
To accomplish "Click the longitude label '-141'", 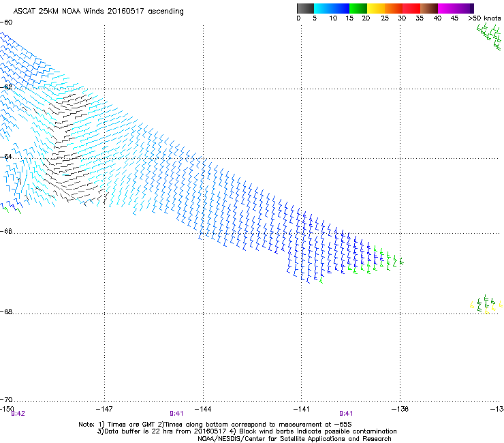I will [x=301, y=409].
